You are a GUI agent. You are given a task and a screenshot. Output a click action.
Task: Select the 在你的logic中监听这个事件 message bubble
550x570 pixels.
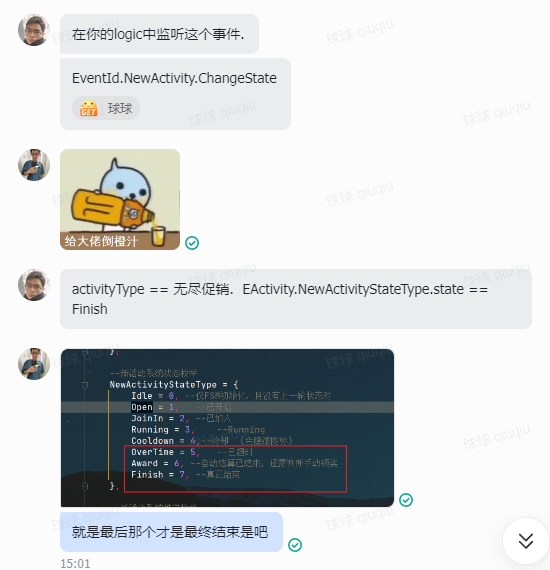159,34
